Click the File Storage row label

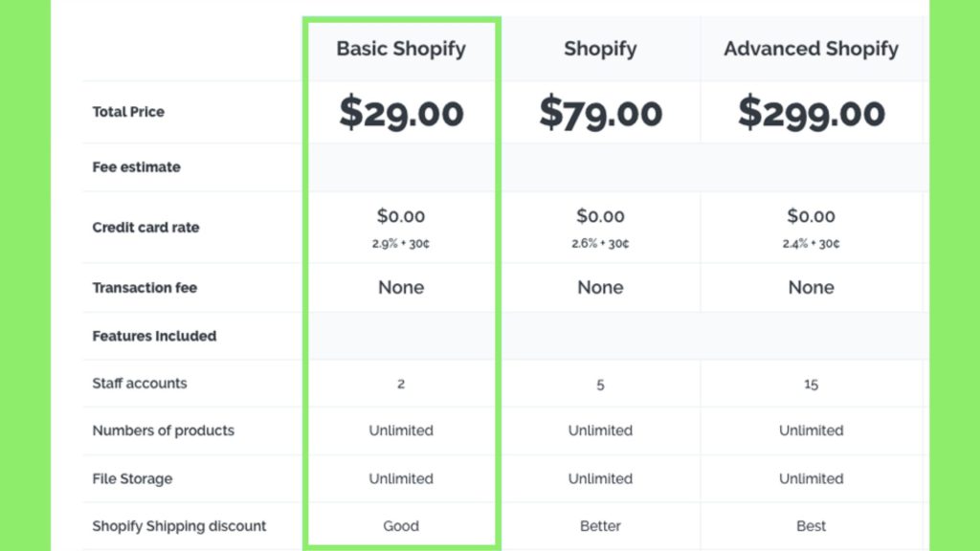click(132, 478)
